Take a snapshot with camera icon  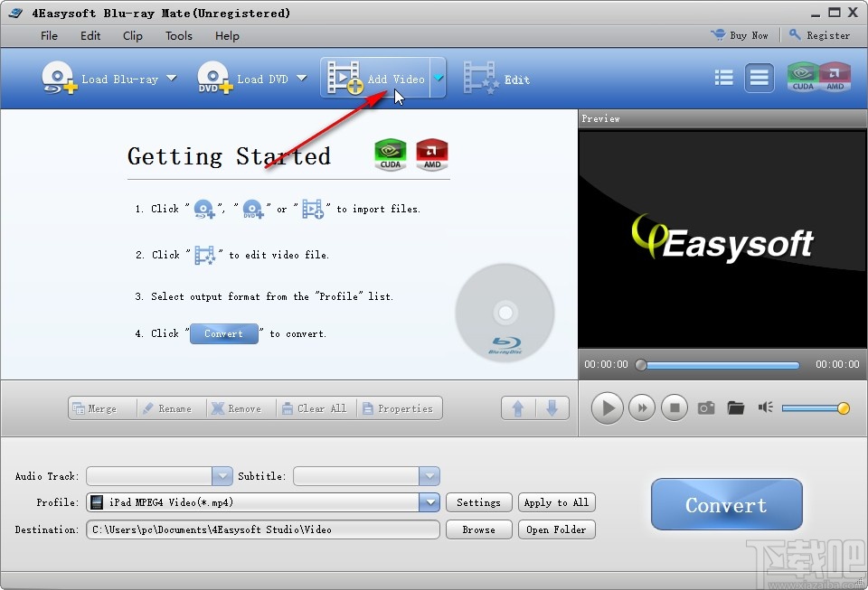706,408
